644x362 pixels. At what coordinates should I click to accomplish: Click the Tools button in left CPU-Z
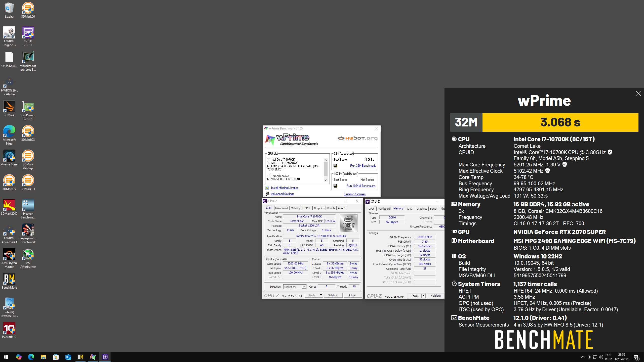point(312,295)
